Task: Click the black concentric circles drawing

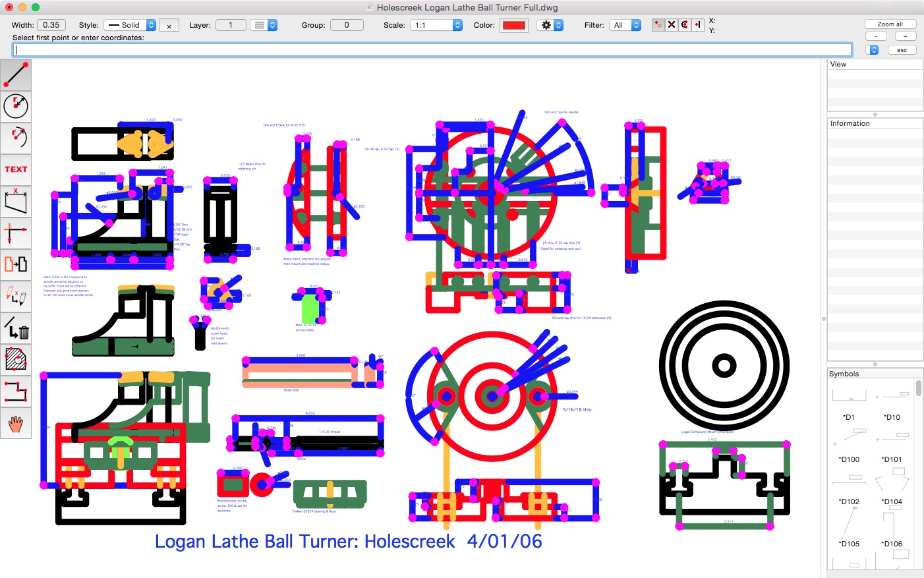Action: [x=724, y=365]
